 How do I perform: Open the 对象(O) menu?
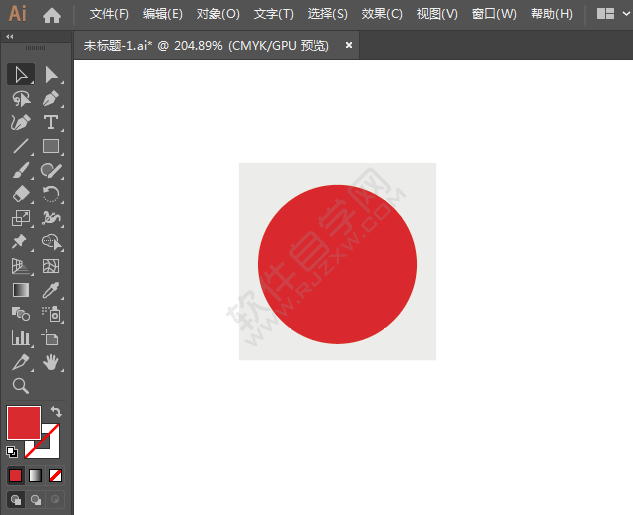click(218, 14)
